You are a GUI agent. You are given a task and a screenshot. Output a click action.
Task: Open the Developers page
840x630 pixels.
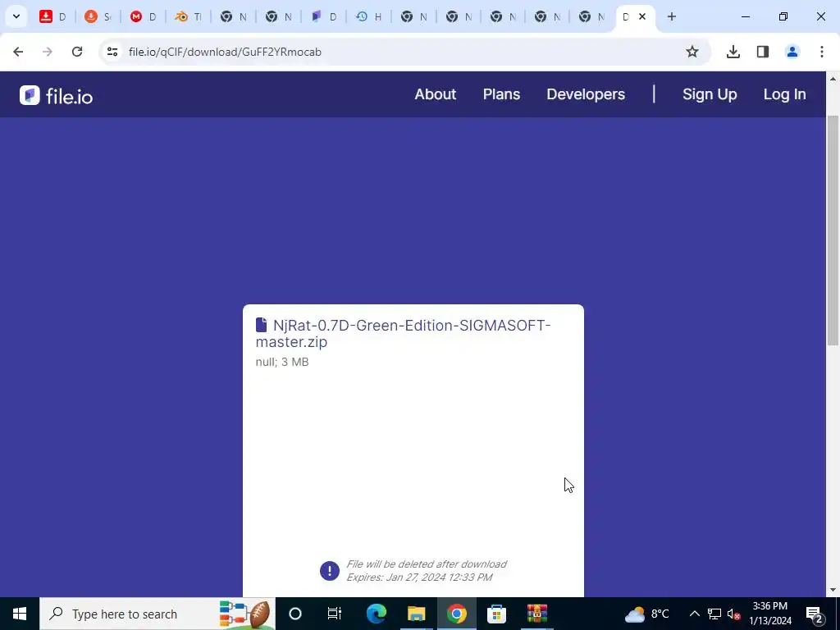pyautogui.click(x=586, y=94)
